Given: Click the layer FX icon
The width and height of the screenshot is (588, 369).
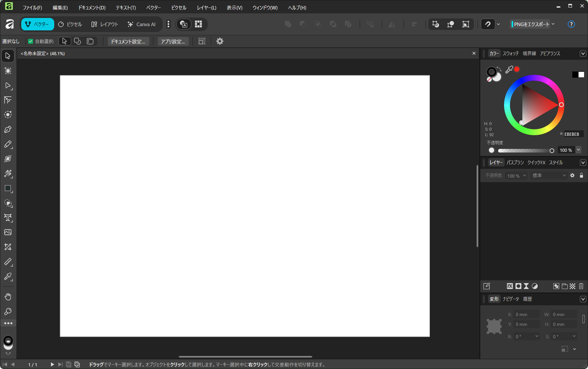Looking at the screenshot, I should click(510, 286).
